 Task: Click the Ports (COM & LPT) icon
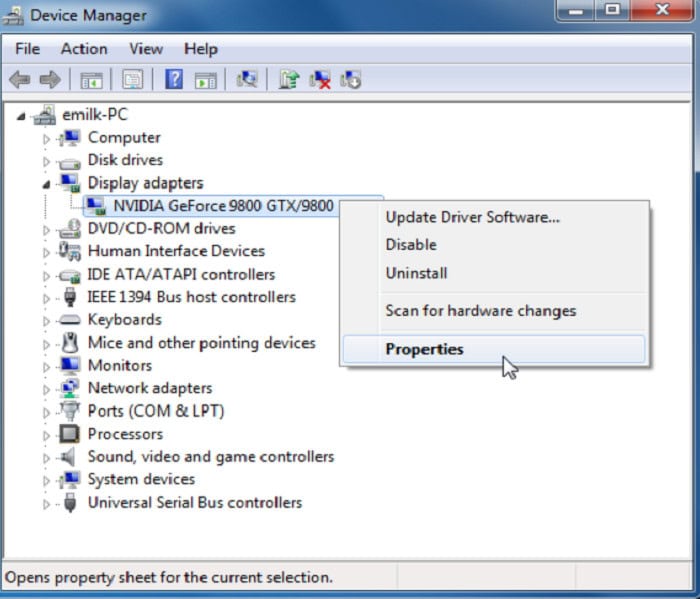70,411
